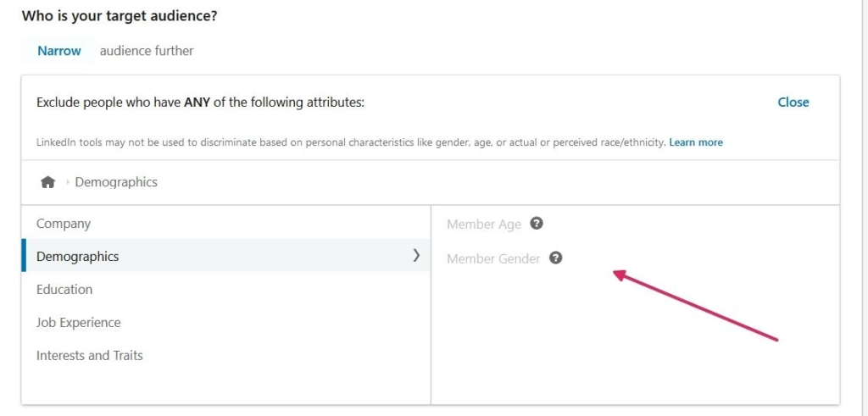Open the Learn more link
The height and width of the screenshot is (416, 868).
tap(696, 142)
